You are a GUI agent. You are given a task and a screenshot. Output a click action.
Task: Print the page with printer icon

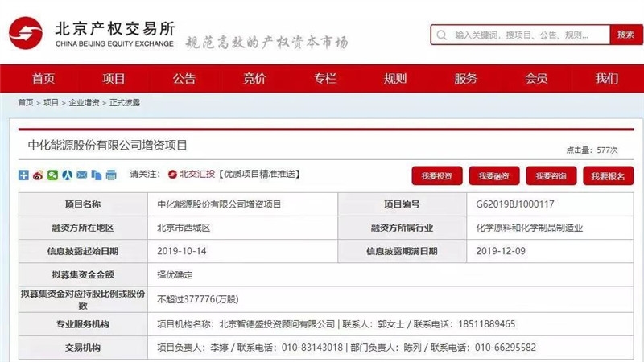pos(112,175)
